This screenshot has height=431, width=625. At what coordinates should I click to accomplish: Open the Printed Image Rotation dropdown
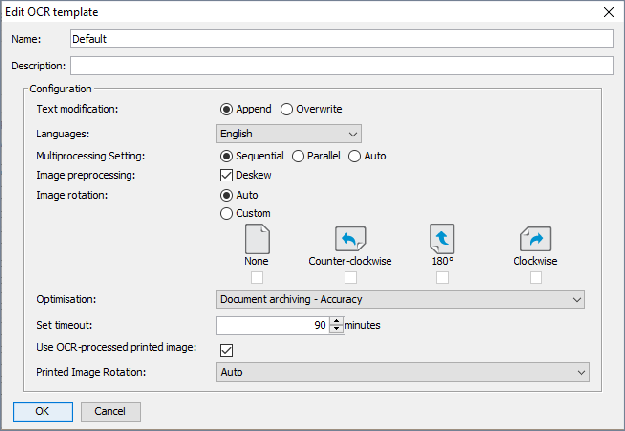(x=403, y=372)
